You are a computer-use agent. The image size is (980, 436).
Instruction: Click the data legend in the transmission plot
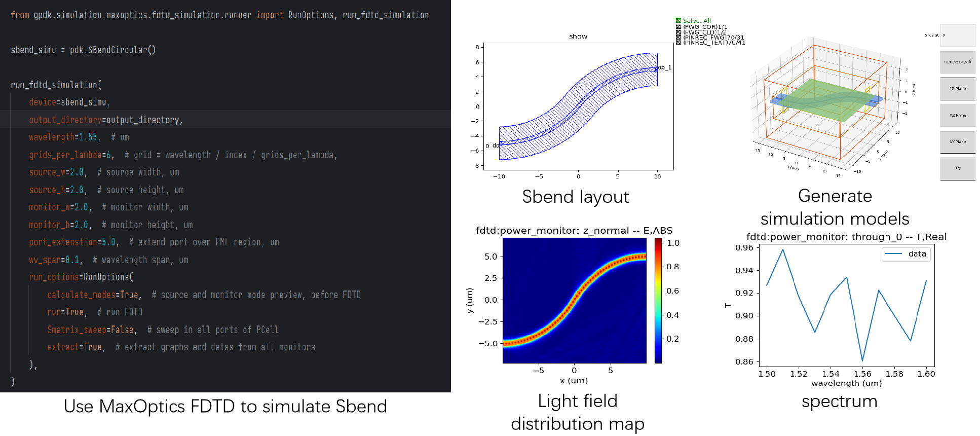click(906, 254)
